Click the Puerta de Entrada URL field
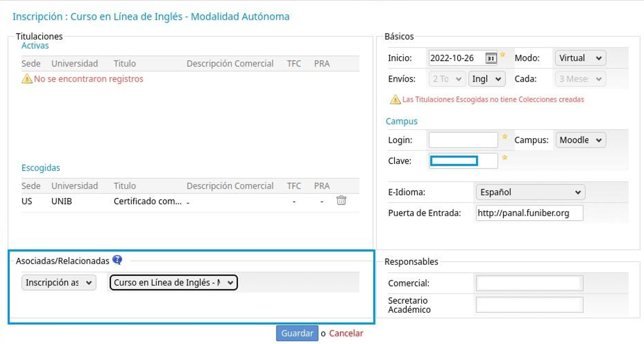The height and width of the screenshot is (344, 644). pyautogui.click(x=529, y=213)
